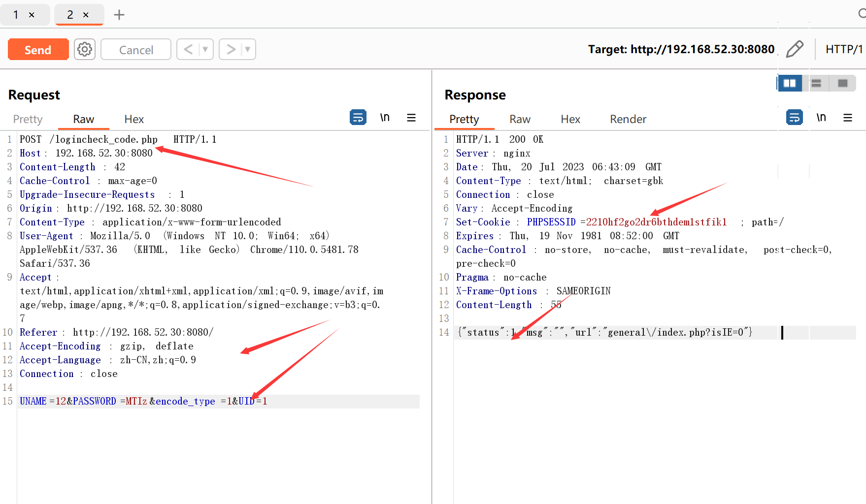The height and width of the screenshot is (504, 866).
Task: Click the orange Send button
Action: point(38,50)
